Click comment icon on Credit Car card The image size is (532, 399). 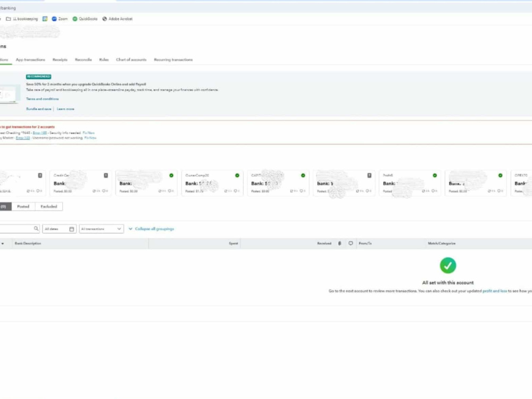coord(105,191)
